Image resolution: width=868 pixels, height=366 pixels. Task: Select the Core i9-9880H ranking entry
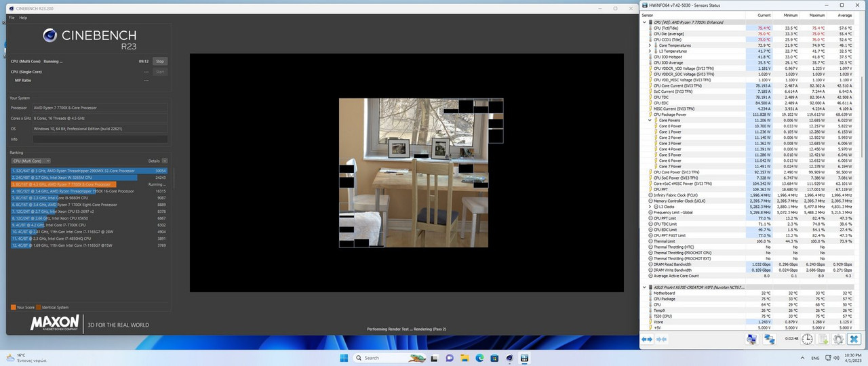coord(89,198)
